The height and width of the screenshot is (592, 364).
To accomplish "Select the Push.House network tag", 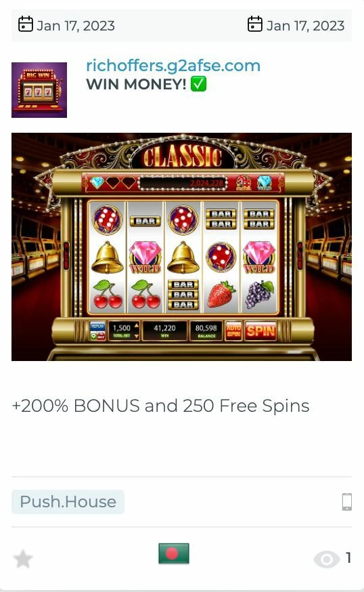I will 68,502.
